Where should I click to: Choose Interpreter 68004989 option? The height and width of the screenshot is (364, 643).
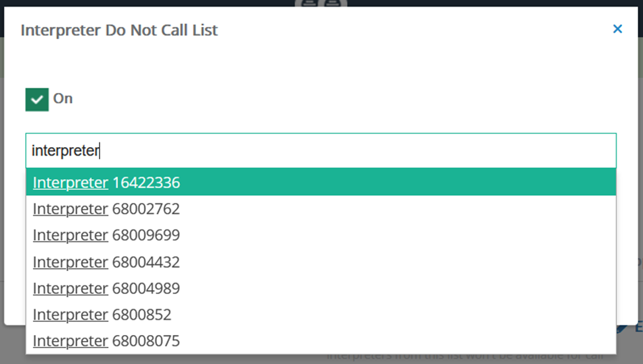(321, 288)
